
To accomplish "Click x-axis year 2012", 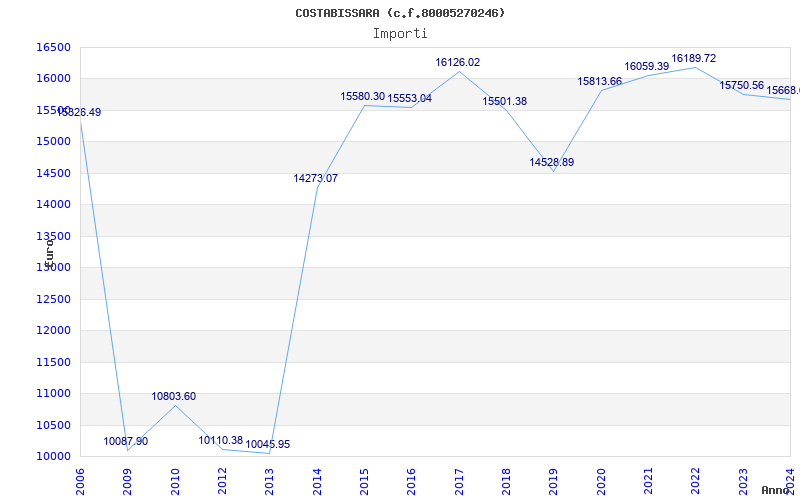I will (222, 481).
